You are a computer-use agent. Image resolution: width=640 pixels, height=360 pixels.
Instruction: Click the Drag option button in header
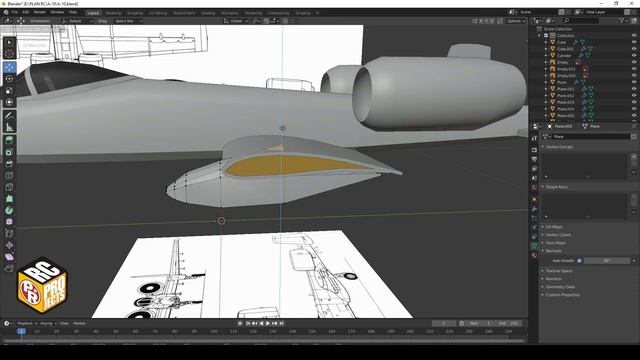click(102, 21)
